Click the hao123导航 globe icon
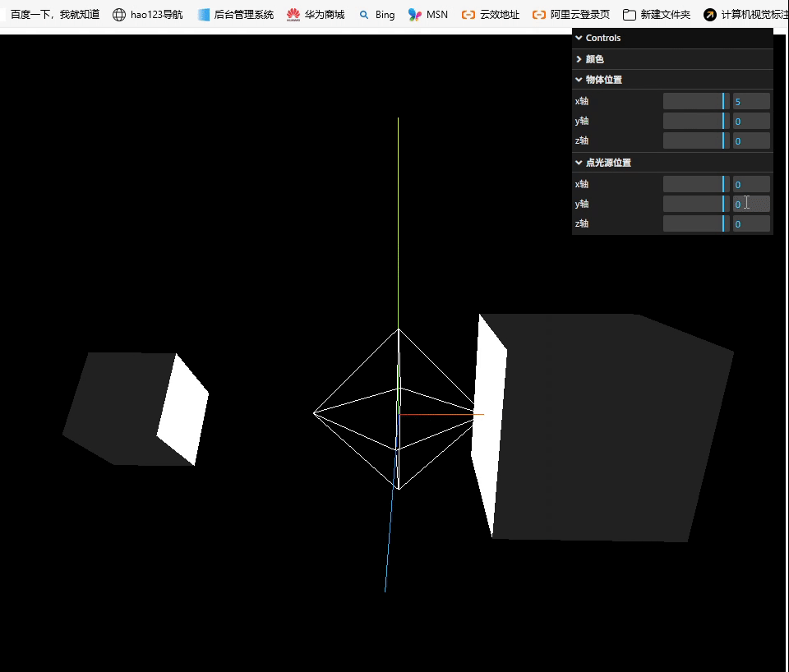Image resolution: width=789 pixels, height=672 pixels. (118, 14)
